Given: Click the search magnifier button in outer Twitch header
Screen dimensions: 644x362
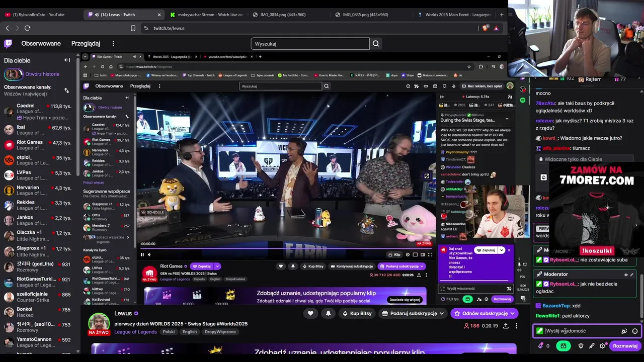Looking at the screenshot, I should click(376, 44).
